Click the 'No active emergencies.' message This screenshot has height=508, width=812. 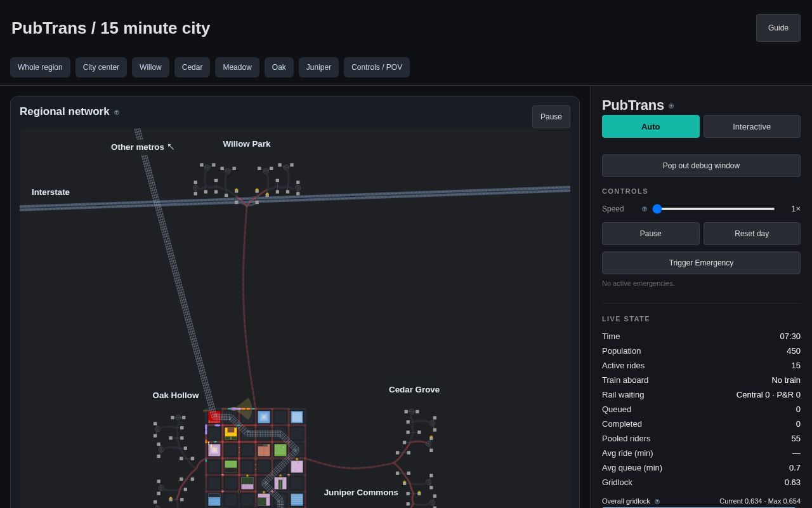638,283
